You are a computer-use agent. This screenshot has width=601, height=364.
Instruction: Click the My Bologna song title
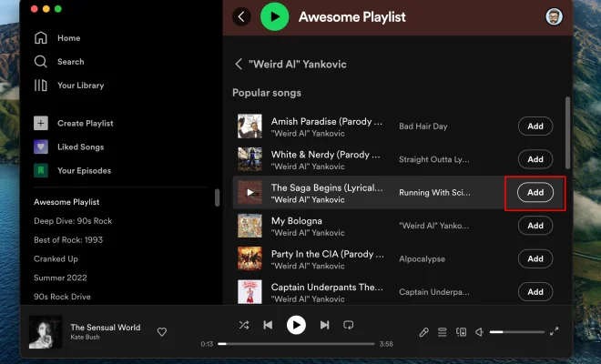click(297, 221)
